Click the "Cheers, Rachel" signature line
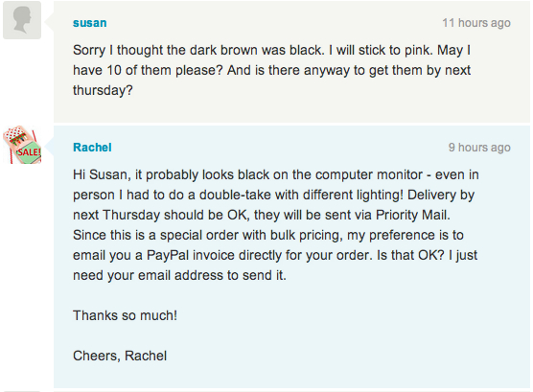The height and width of the screenshot is (392, 533). 120,356
